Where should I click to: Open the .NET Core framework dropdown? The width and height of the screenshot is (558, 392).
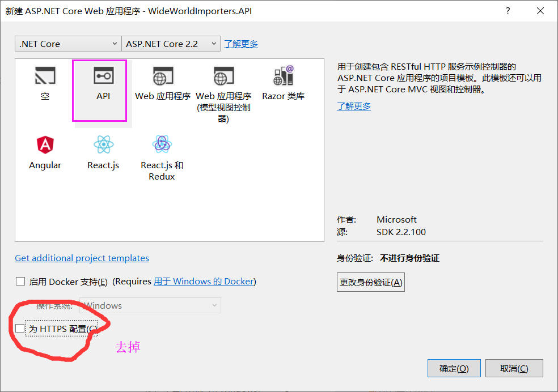click(67, 44)
